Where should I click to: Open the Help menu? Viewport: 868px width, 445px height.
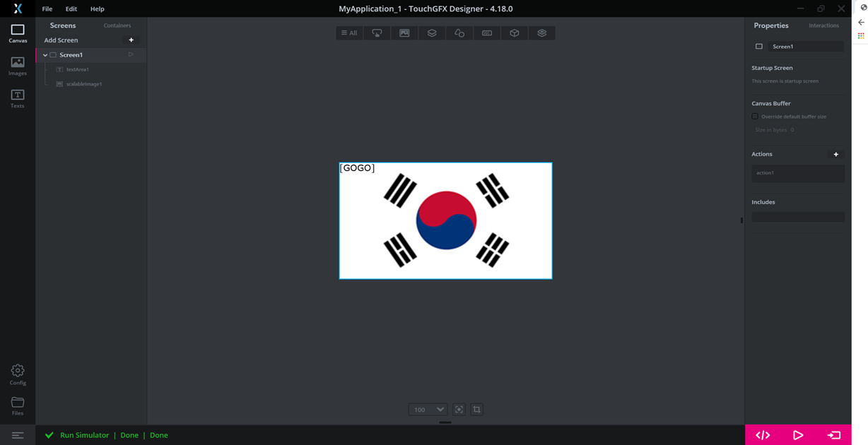coord(98,9)
